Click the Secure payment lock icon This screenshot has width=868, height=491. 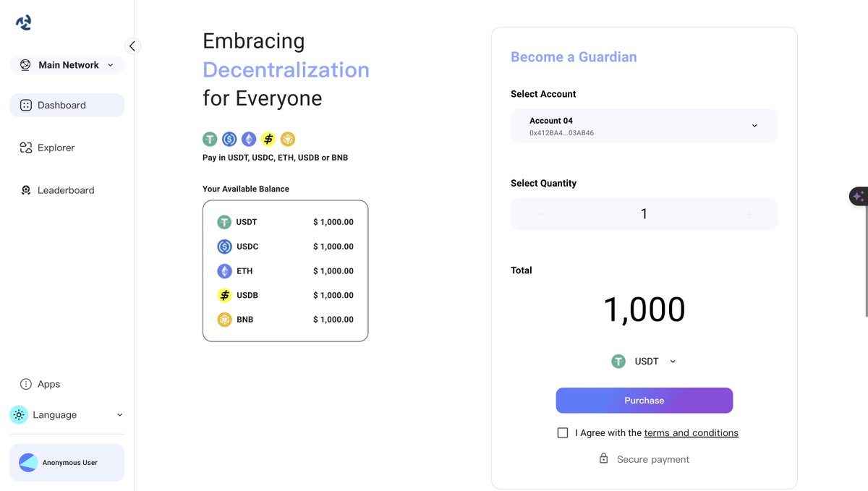pos(603,458)
